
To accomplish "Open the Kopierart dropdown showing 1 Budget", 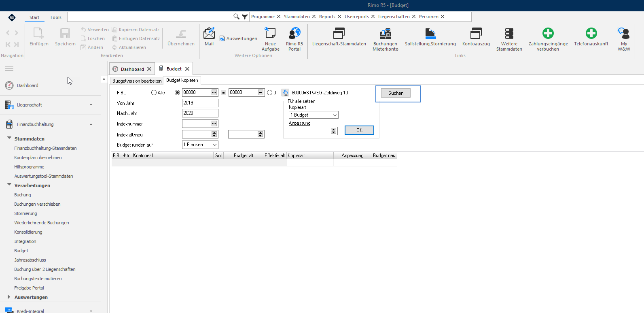I will tap(314, 115).
